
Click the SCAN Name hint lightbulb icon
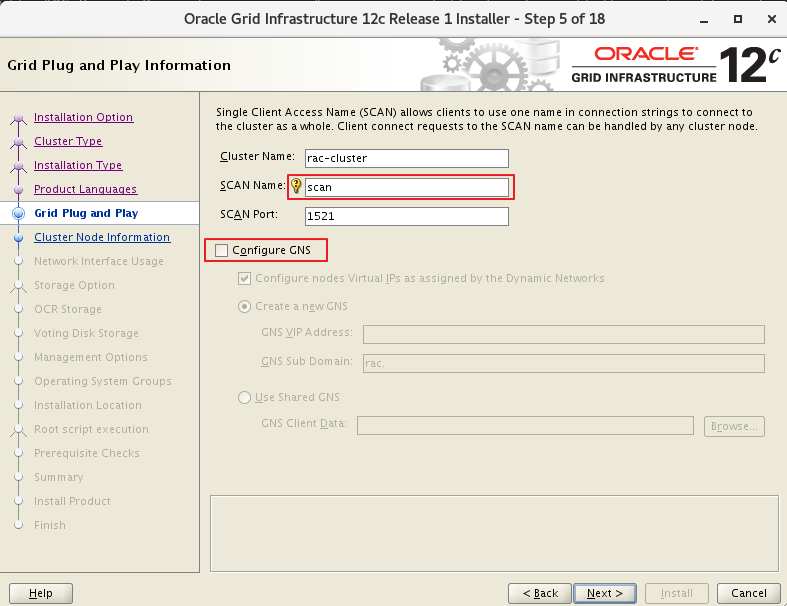pyautogui.click(x=296, y=186)
